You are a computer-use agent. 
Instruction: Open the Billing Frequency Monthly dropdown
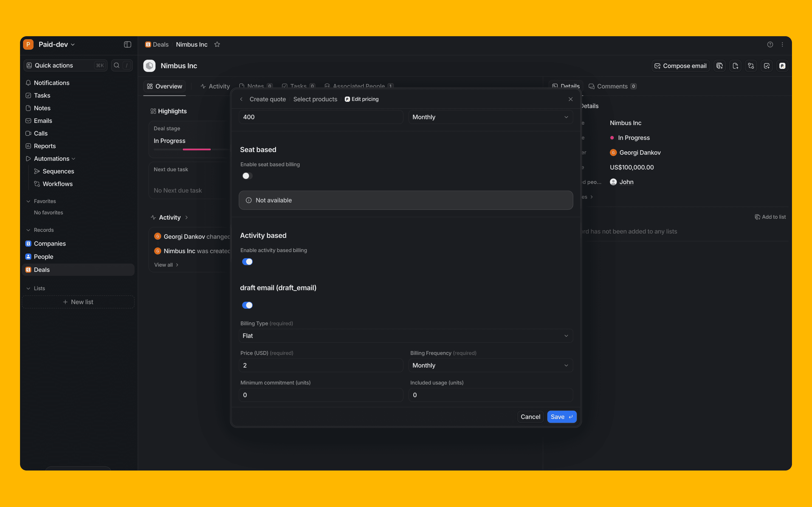[x=490, y=365]
